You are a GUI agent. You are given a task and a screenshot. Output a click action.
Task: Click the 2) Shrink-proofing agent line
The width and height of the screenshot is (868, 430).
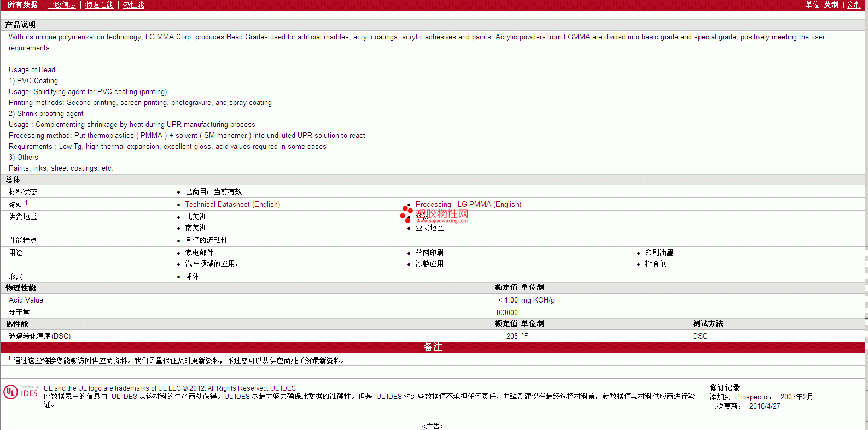click(46, 114)
